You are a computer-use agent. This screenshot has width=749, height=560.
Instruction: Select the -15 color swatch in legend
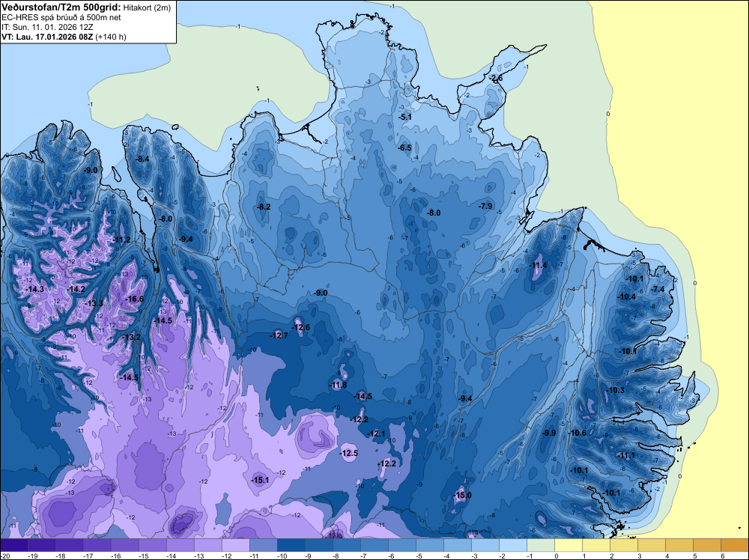(152, 545)
